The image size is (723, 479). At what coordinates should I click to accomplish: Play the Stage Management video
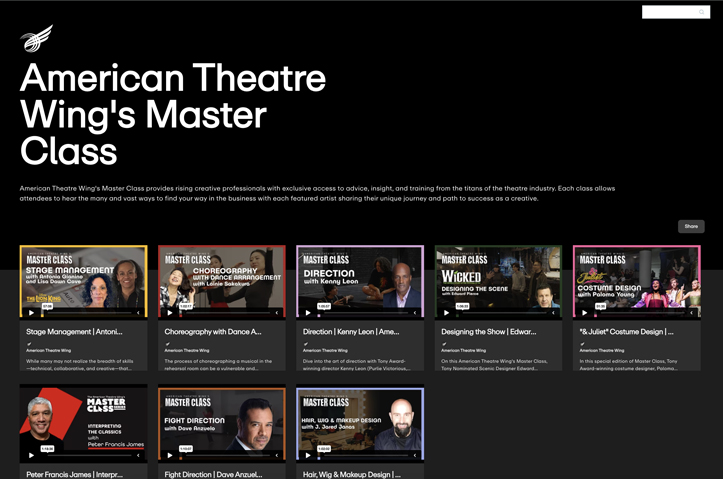click(31, 313)
